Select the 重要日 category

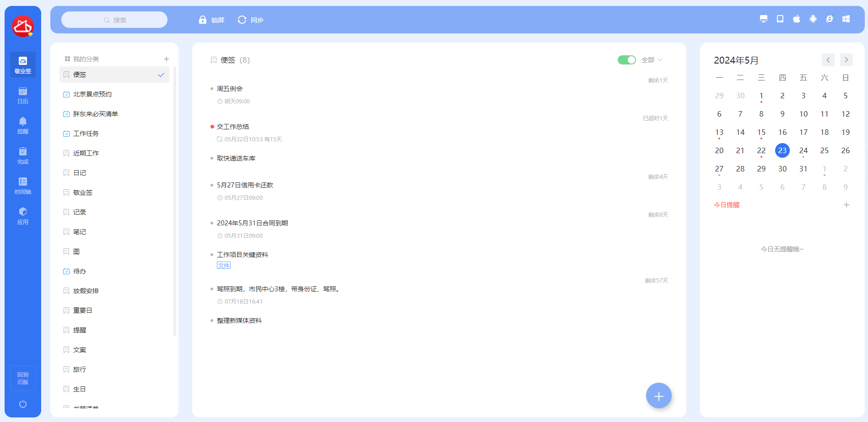coord(114,310)
